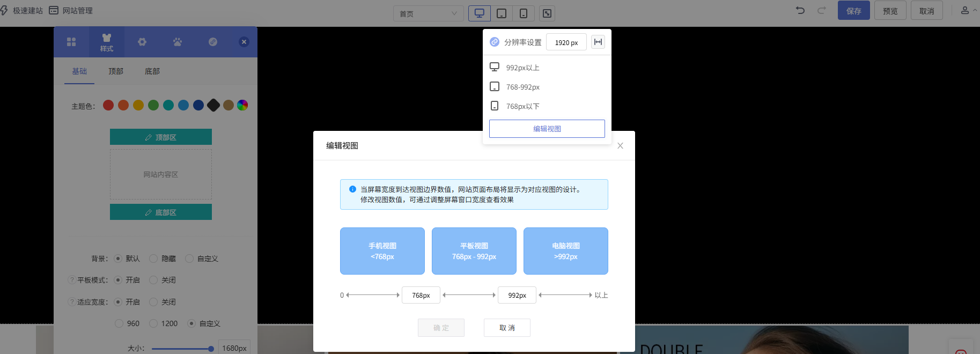Open the 首页 page dropdown
The image size is (980, 354).
pyautogui.click(x=428, y=13)
